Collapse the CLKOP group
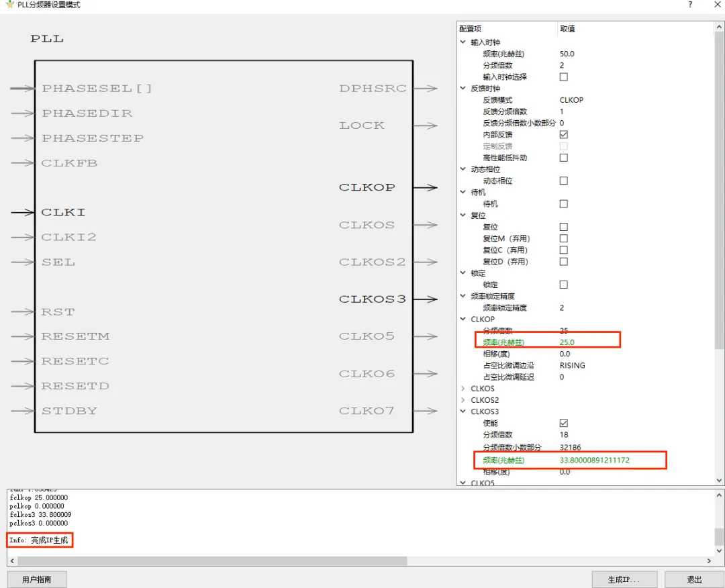Viewport: 725px width, 588px height. pos(463,319)
